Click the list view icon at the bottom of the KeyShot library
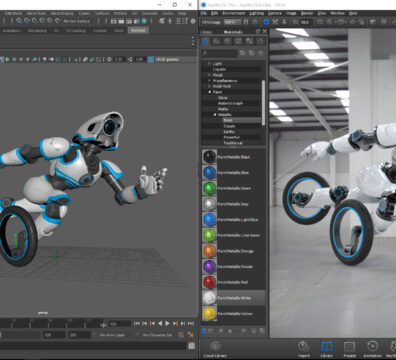The image size is (396, 360). (x=204, y=331)
